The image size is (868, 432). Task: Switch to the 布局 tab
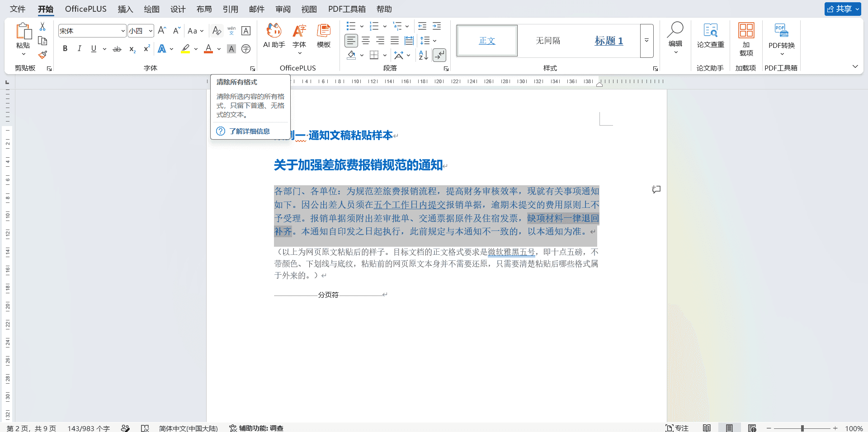204,9
